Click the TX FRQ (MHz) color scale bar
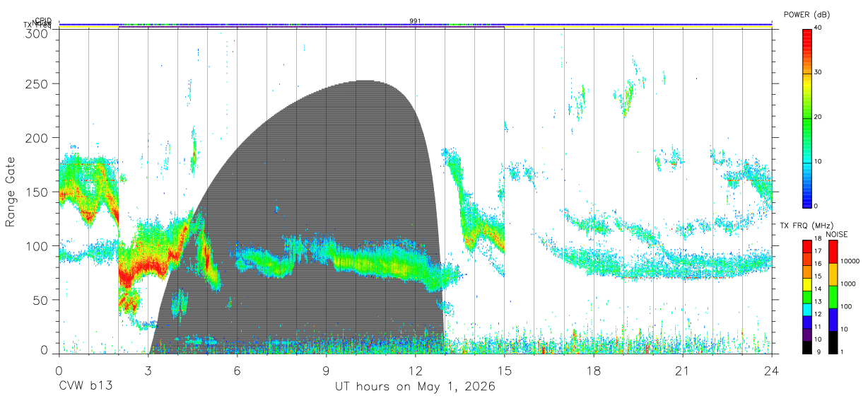 (807, 296)
